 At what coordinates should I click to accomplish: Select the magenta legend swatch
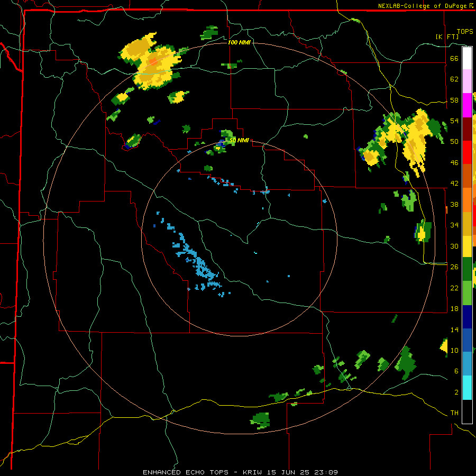467,105
